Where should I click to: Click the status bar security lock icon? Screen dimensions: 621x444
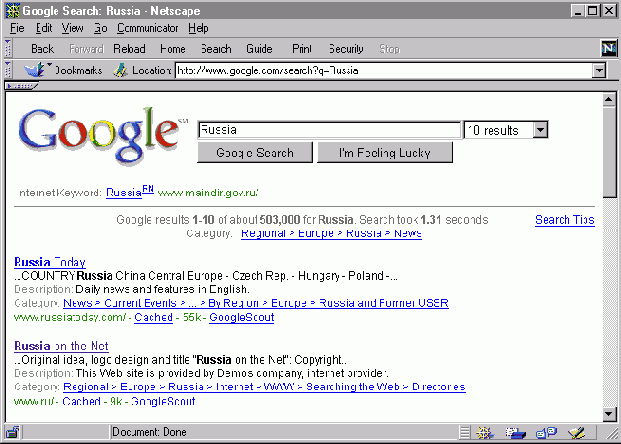click(x=13, y=432)
